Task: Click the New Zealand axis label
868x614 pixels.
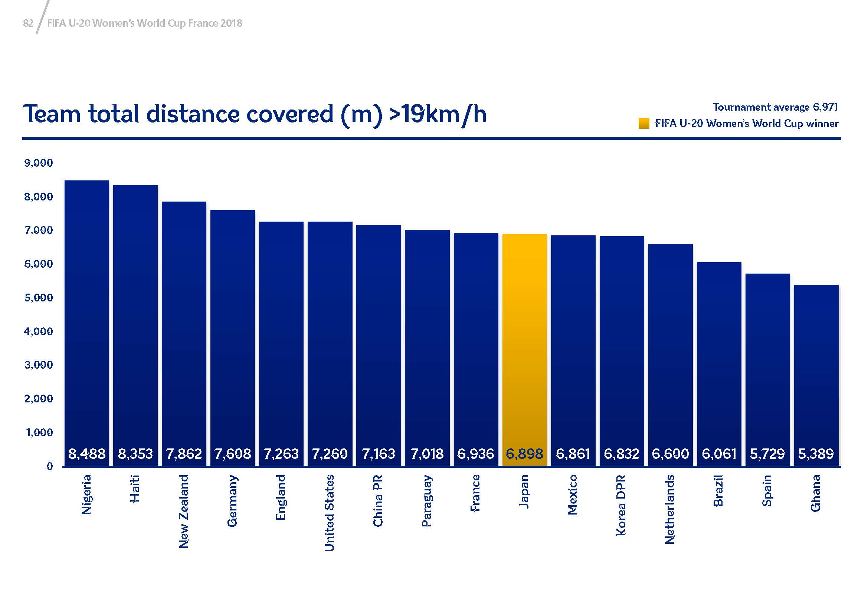Action: point(183,511)
